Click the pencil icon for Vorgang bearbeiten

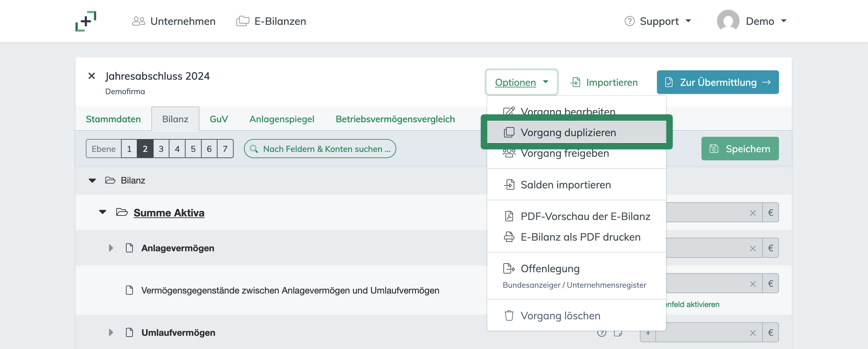coord(508,111)
